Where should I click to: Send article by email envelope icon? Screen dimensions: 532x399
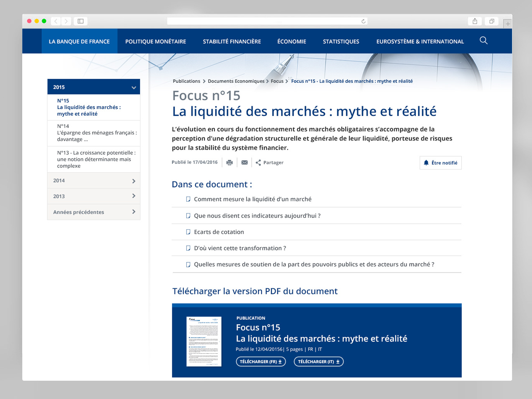coord(244,163)
